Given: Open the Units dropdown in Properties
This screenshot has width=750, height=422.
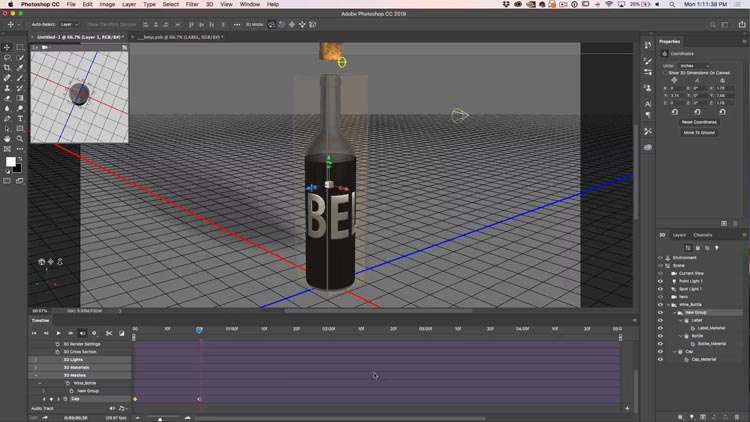Looking at the screenshot, I should (x=694, y=66).
